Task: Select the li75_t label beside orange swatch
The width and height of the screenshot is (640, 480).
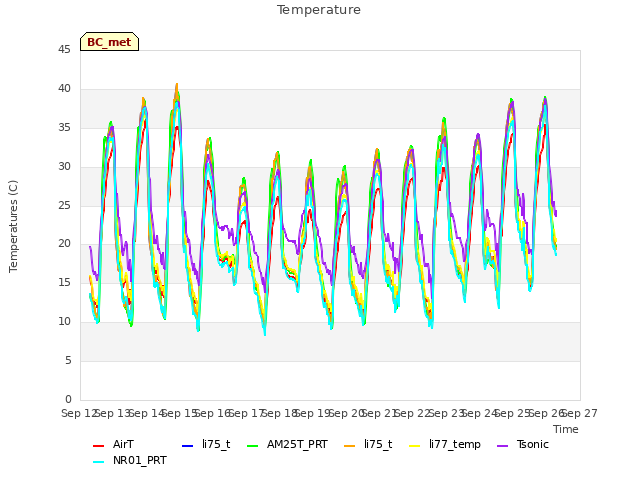Action: click(x=378, y=444)
